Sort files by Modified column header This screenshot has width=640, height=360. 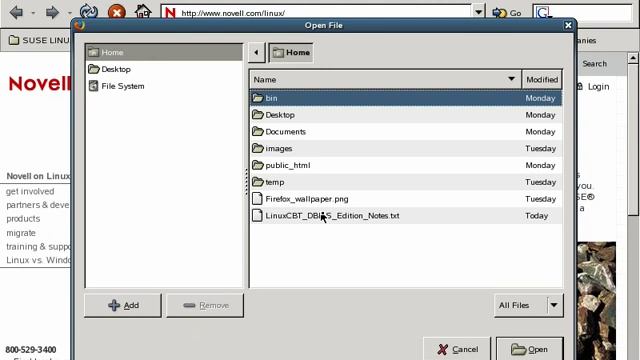pos(542,79)
